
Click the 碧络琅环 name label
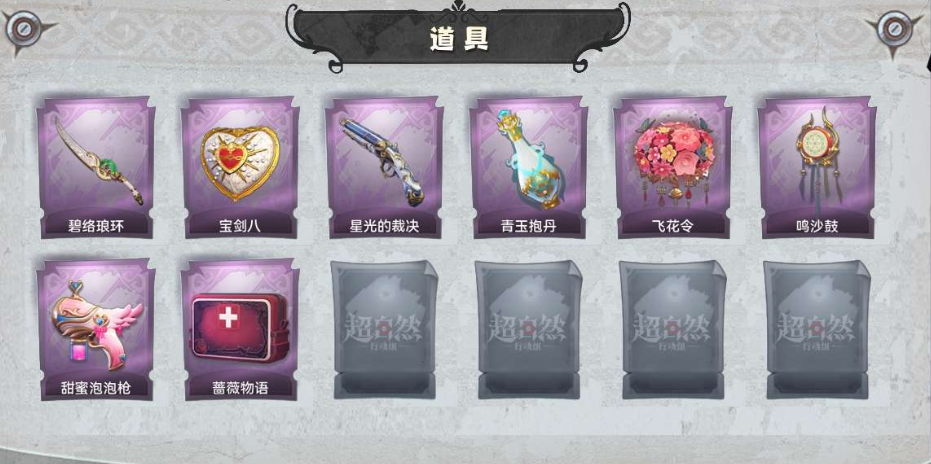(x=96, y=226)
